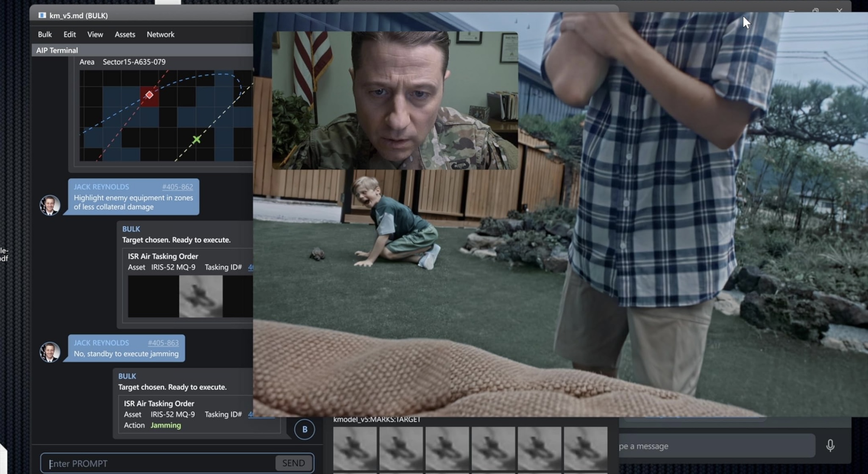The width and height of the screenshot is (868, 474).
Task: Click the green X marker on map
Action: pyautogui.click(x=196, y=139)
